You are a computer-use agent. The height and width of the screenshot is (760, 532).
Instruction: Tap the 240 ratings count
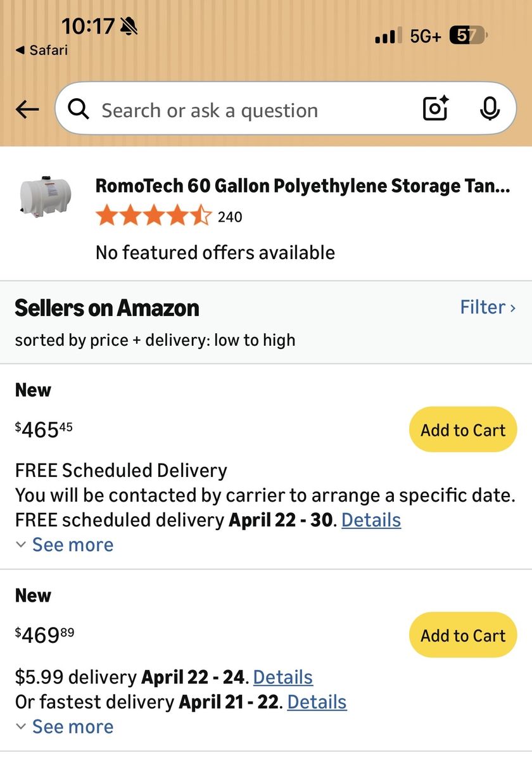pos(230,217)
